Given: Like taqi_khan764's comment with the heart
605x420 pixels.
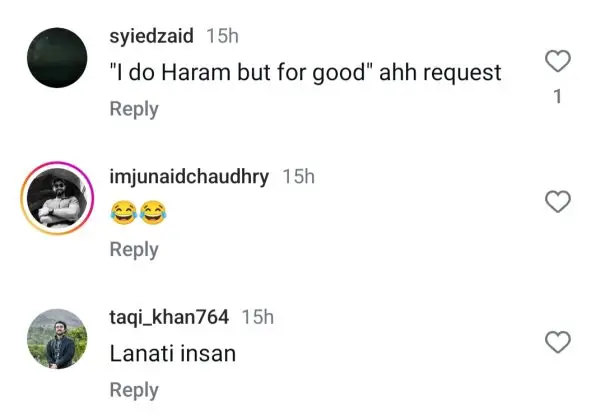Looking at the screenshot, I should (558, 344).
